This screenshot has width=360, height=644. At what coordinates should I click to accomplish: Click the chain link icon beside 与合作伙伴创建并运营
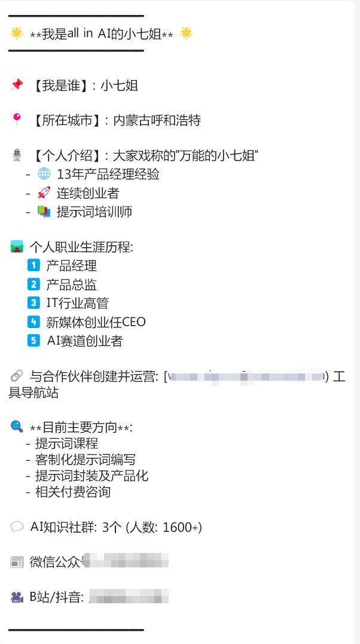pos(17,376)
